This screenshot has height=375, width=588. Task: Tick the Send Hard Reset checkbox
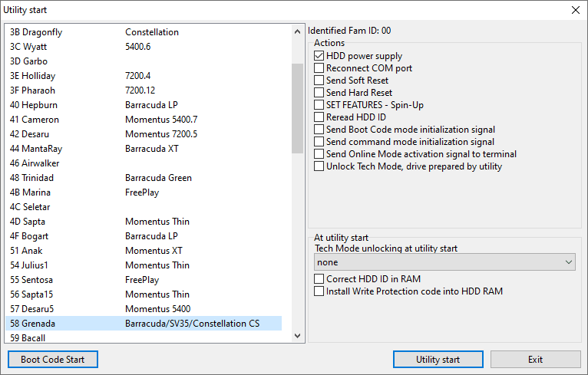point(319,93)
